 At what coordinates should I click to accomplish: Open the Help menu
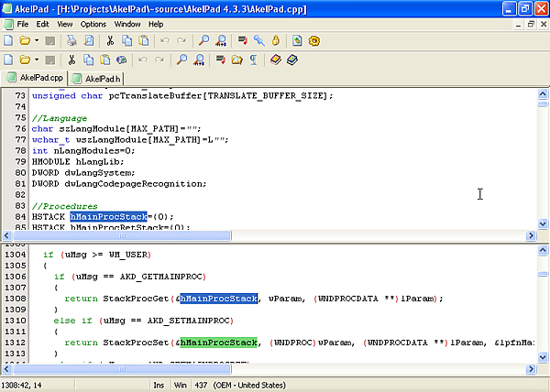[x=156, y=24]
